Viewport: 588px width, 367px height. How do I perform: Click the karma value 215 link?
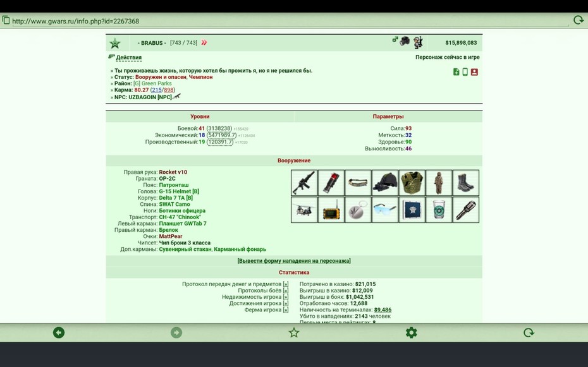pos(157,90)
